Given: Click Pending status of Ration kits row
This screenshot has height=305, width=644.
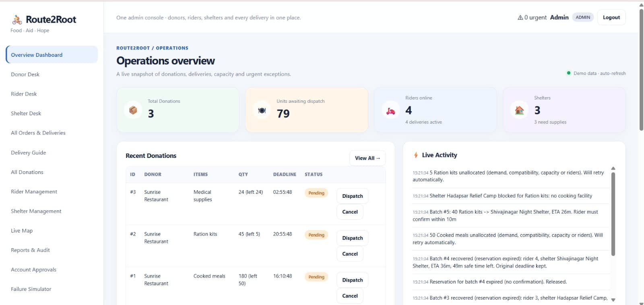Looking at the screenshot, I should click(316, 235).
